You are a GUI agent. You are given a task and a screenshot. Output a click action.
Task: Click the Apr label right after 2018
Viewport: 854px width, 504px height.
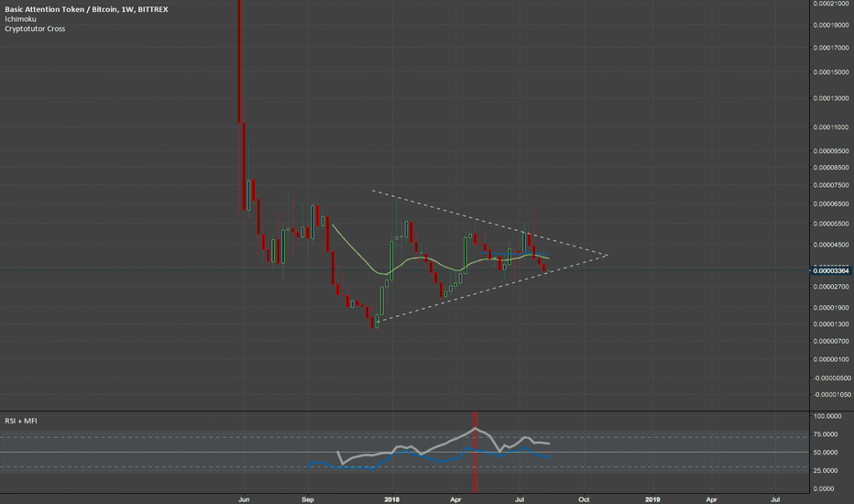pyautogui.click(x=456, y=499)
